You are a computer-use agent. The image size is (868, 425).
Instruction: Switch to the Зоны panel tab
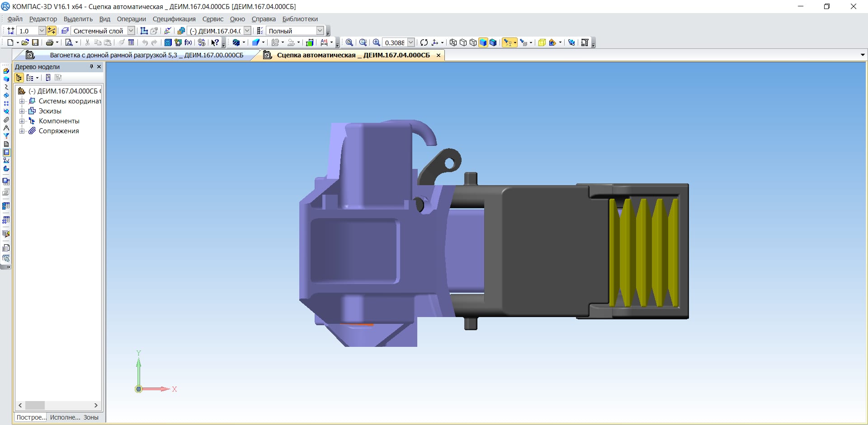coord(91,417)
